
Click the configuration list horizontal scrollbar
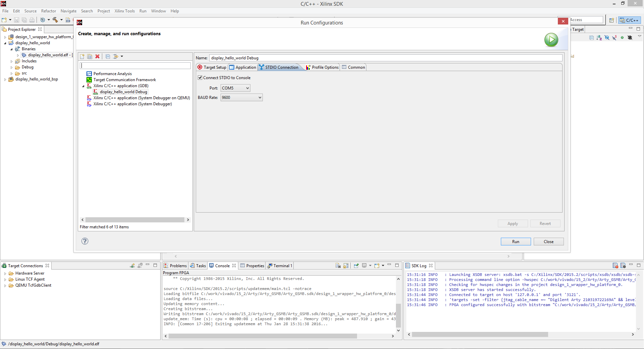135,220
